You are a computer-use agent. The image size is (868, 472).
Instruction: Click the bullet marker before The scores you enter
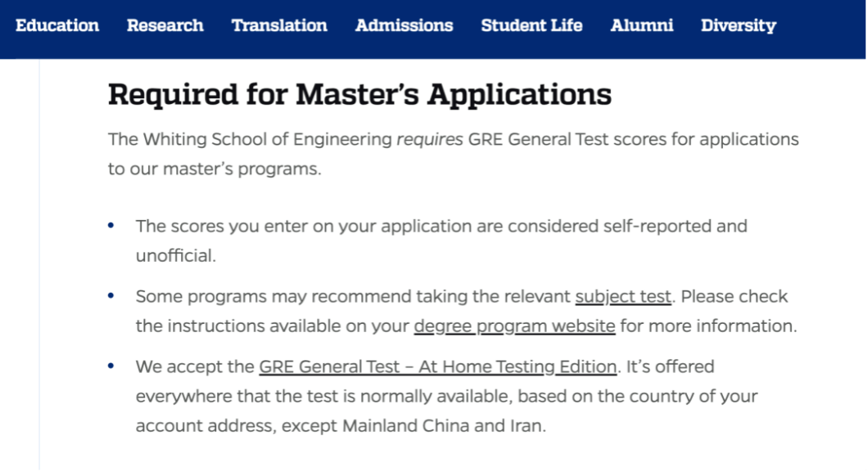[x=111, y=226]
